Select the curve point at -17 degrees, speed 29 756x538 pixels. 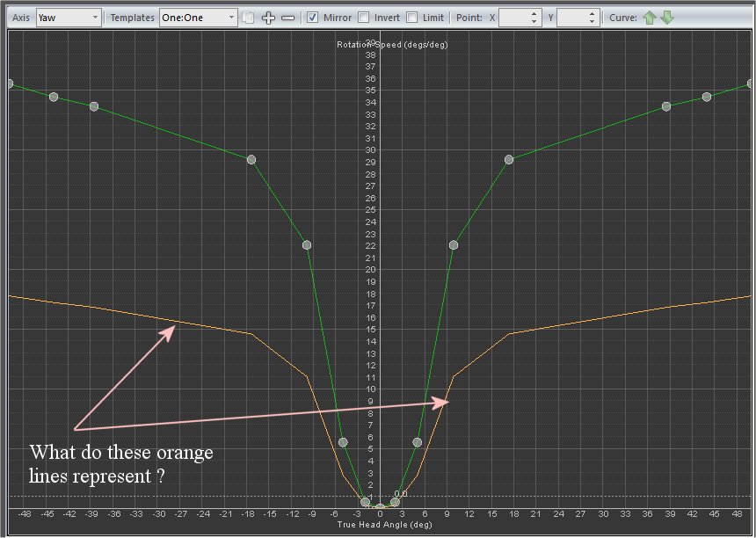251,160
